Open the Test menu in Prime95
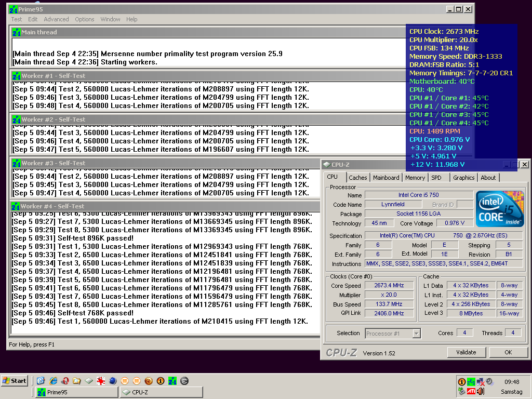Screen dimensions: 532x399 17,19
